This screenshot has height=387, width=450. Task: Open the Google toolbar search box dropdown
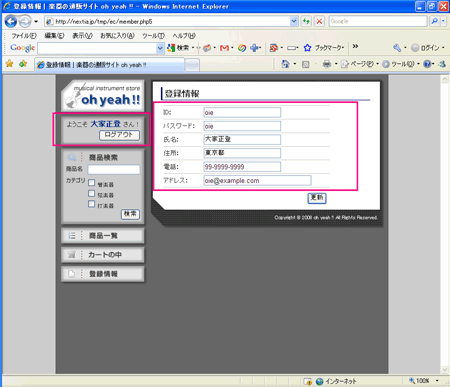click(x=160, y=48)
